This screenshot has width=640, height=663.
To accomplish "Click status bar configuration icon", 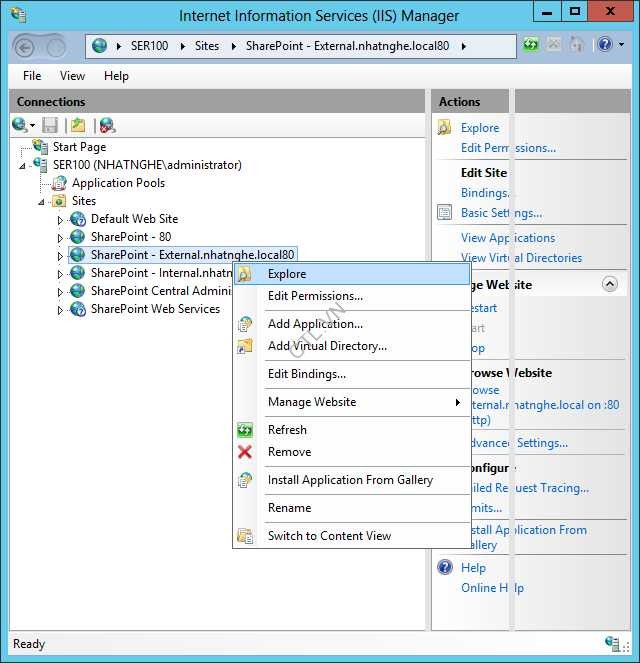I will [x=613, y=644].
